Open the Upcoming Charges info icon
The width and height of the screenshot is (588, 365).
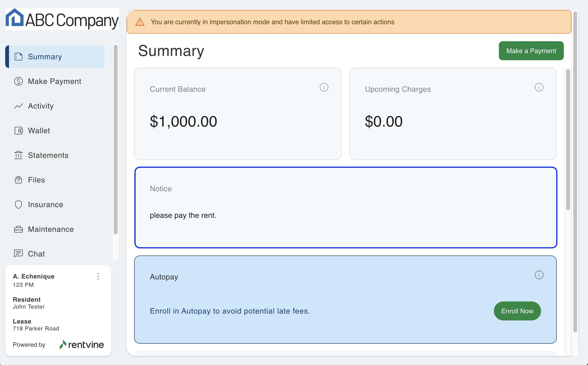539,87
